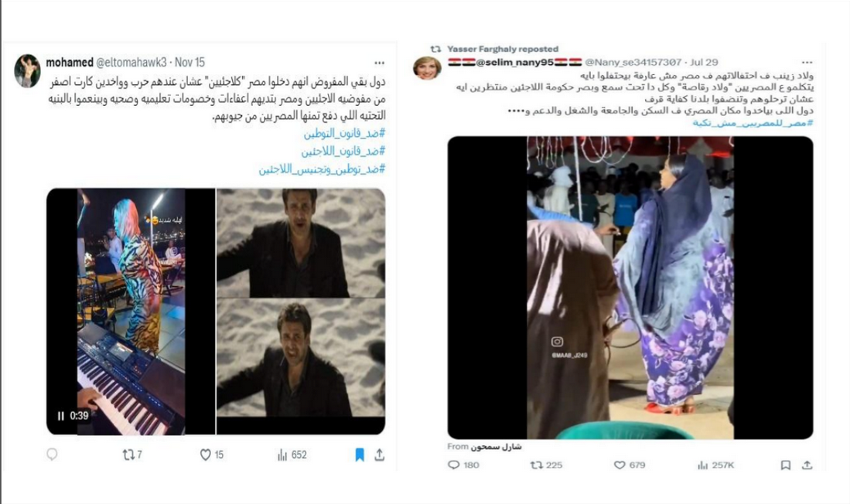Open more options on selim_nany95's tweet
This screenshot has height=504, width=850.
807,63
